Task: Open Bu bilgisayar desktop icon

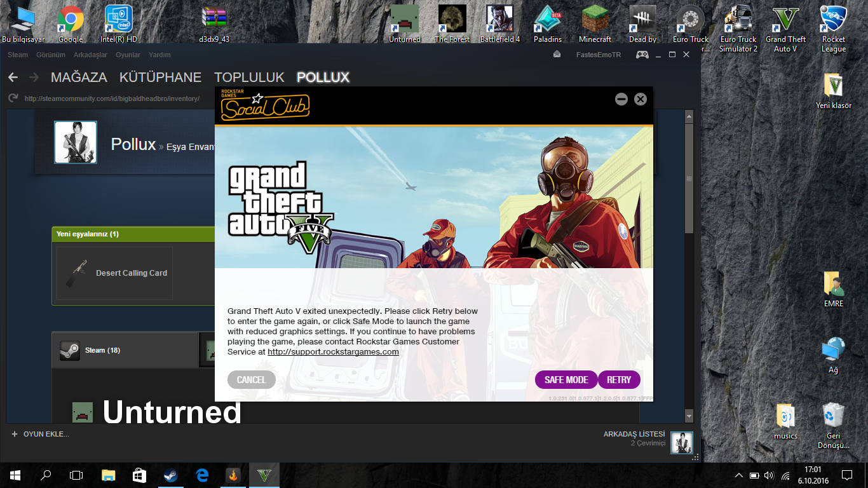Action: tap(24, 24)
